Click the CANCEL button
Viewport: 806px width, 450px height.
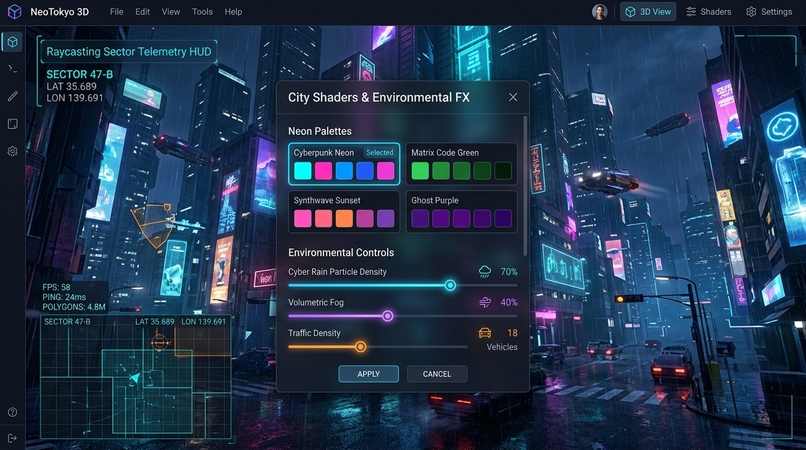coord(437,374)
